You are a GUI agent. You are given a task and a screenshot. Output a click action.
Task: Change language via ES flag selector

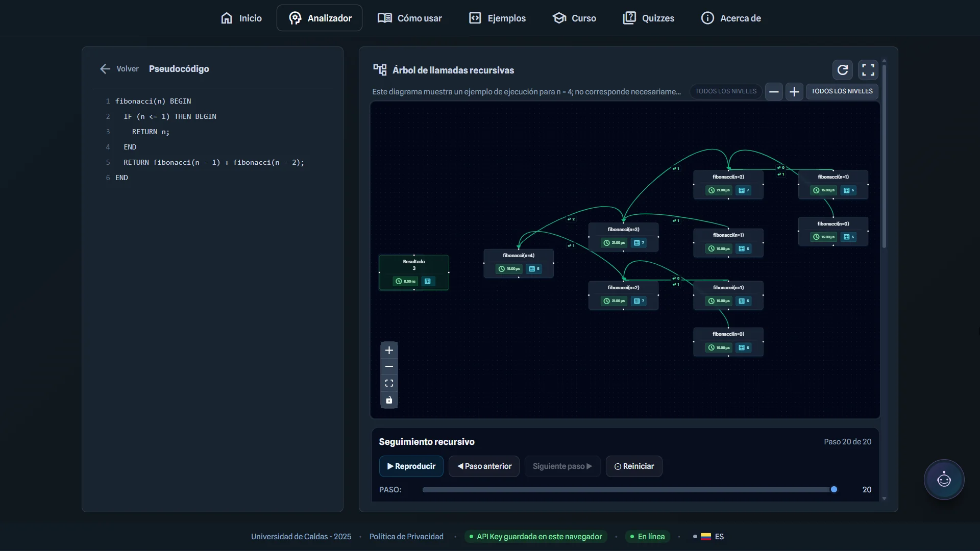[709, 537]
